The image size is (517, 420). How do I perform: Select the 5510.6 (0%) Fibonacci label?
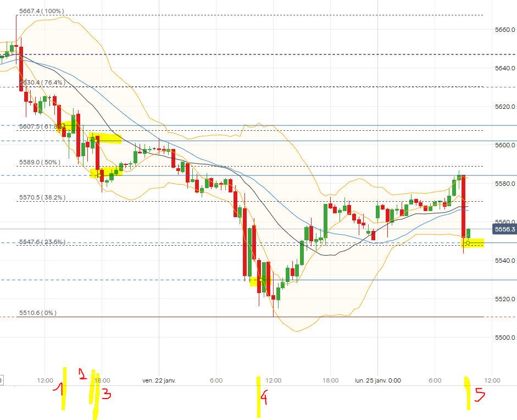(38, 313)
